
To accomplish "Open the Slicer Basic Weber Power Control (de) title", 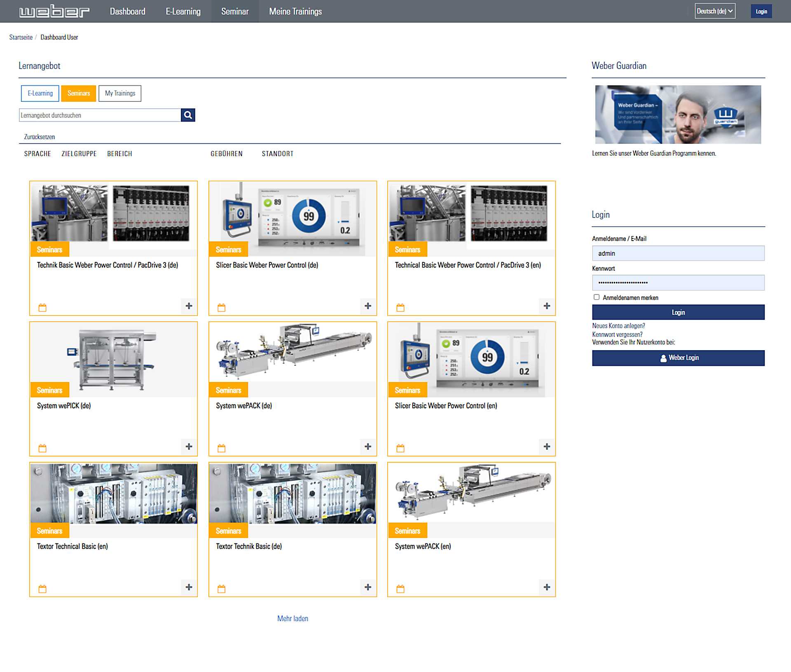I will 267,265.
